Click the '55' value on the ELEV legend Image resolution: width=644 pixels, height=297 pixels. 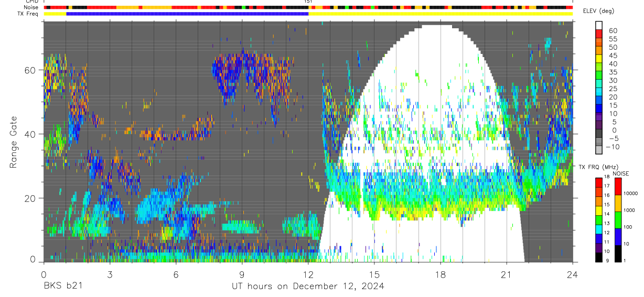(x=613, y=39)
